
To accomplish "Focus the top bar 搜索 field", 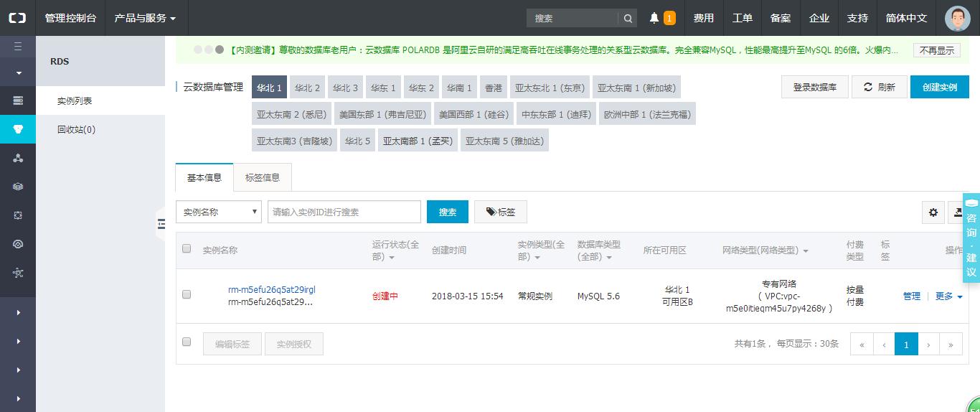I will (x=573, y=18).
